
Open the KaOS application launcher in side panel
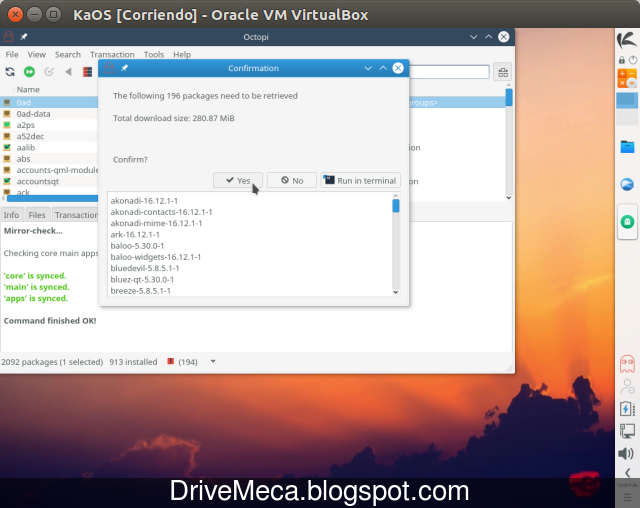click(627, 40)
